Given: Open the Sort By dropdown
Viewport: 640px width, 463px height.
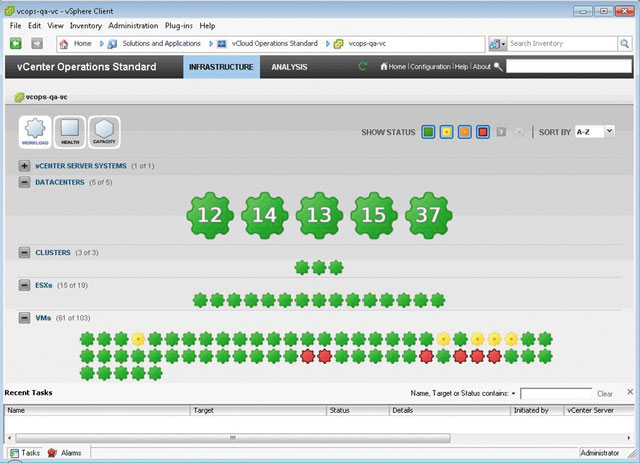Looking at the screenshot, I should 595,131.
